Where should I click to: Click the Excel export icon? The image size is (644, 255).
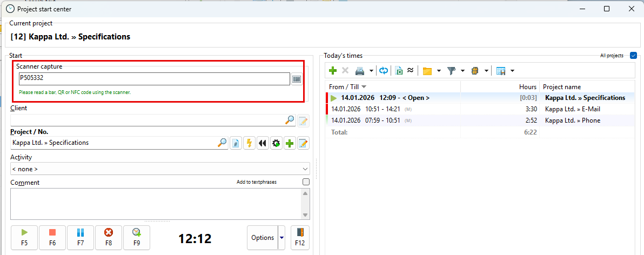pos(399,71)
